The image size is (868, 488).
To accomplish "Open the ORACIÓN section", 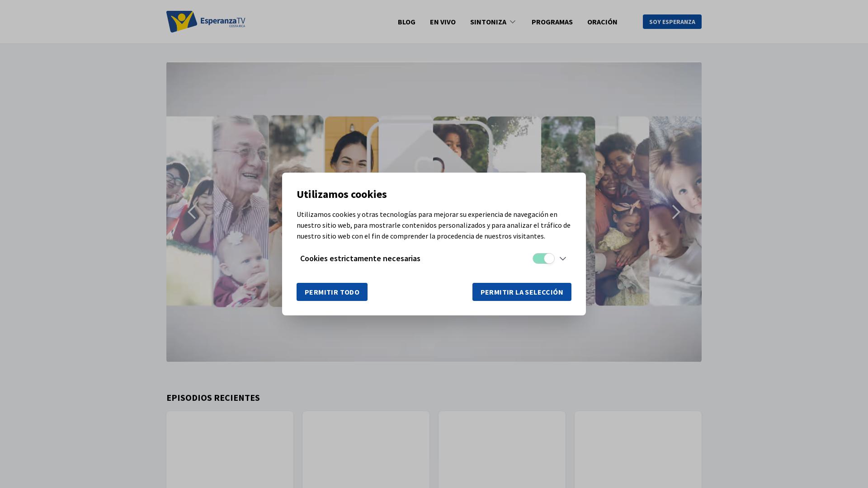I will pyautogui.click(x=602, y=22).
